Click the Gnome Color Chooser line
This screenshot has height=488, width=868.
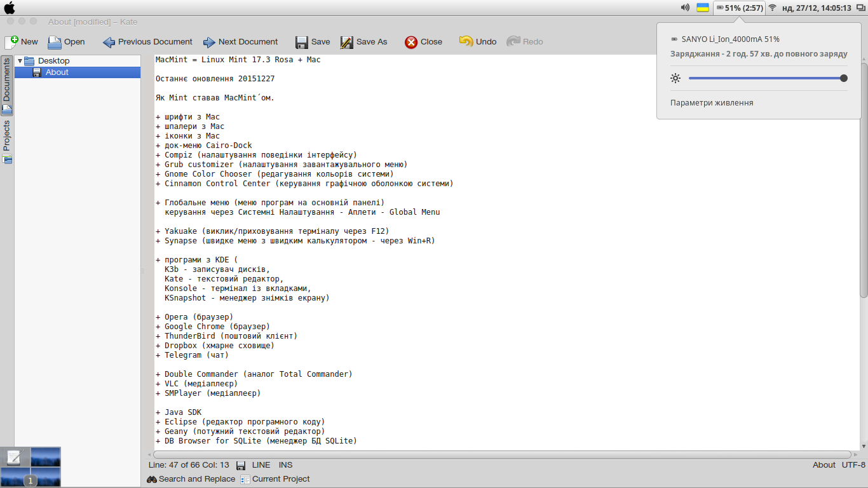point(275,174)
